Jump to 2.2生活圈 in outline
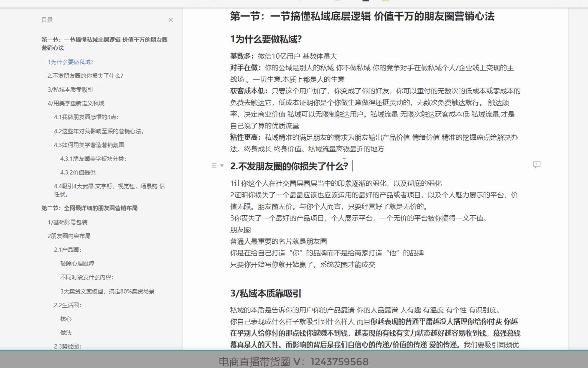Image resolution: width=588 pixels, height=368 pixels. click(67, 305)
